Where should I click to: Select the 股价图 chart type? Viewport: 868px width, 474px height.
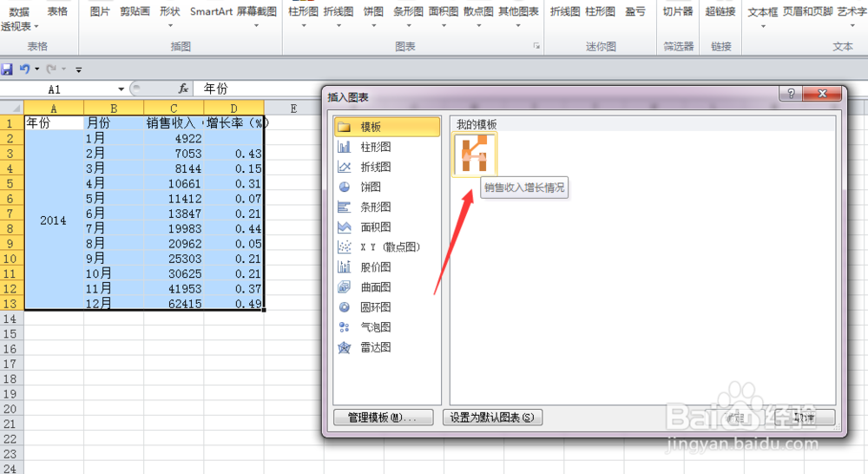tap(387, 267)
